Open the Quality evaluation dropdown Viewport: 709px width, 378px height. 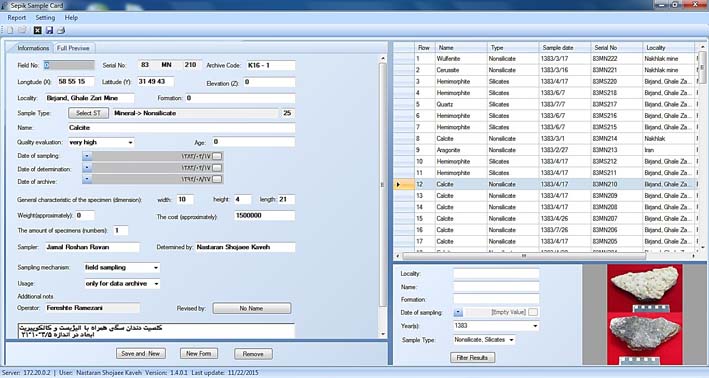pos(130,142)
